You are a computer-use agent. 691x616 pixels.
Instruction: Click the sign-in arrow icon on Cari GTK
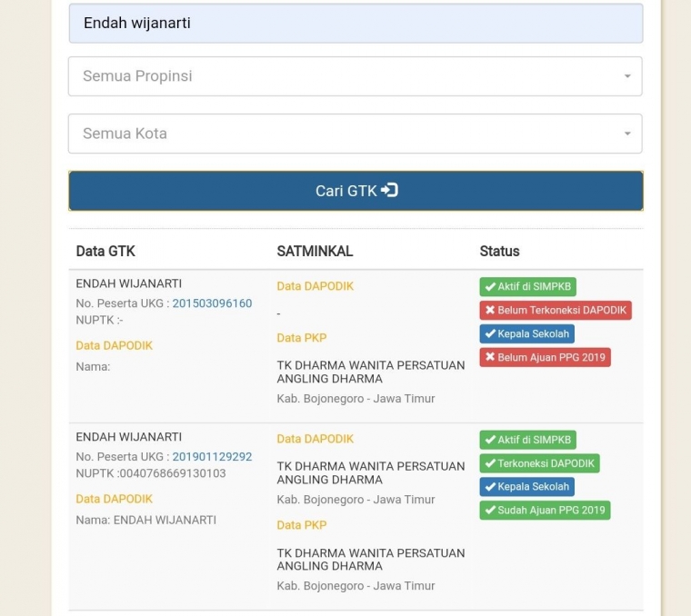click(390, 191)
